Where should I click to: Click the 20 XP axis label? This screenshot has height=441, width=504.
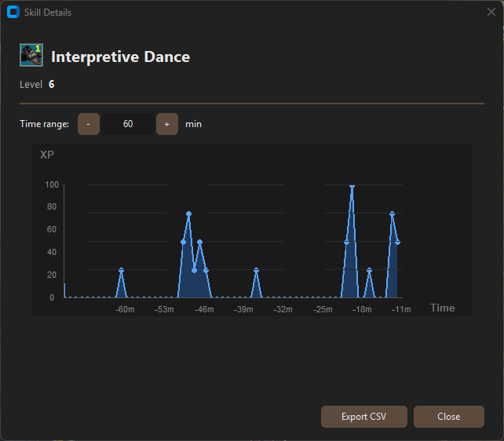[x=52, y=275]
